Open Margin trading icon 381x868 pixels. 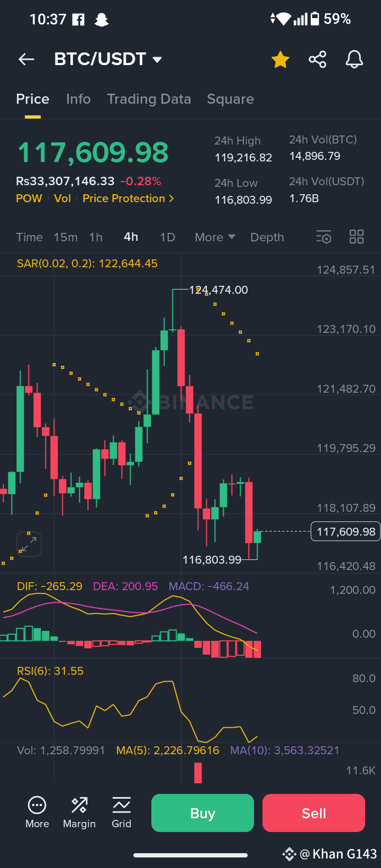tap(79, 812)
